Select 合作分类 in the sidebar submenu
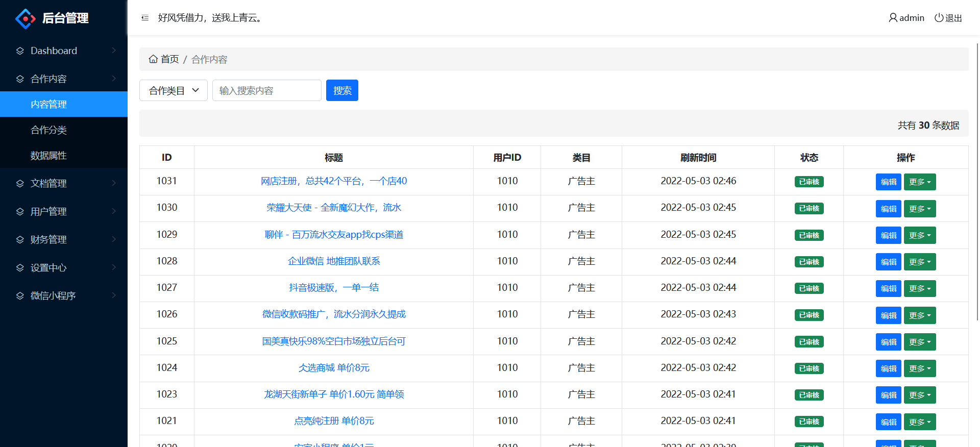 click(x=49, y=130)
